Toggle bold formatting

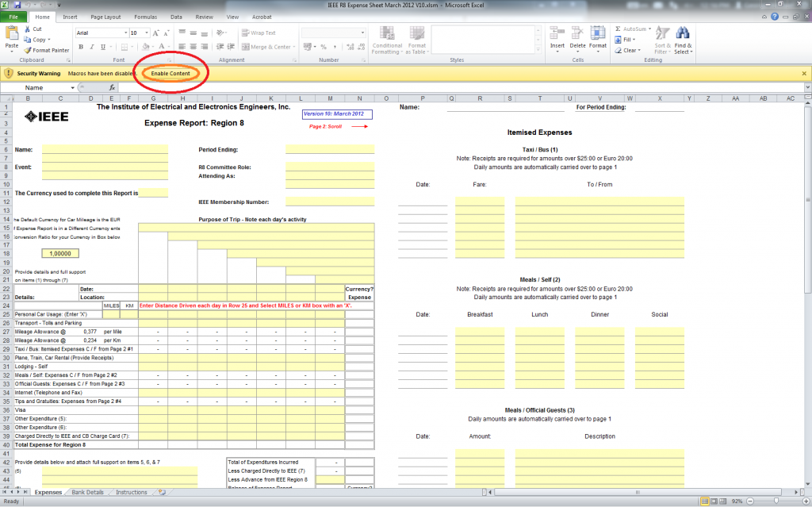pos(79,48)
